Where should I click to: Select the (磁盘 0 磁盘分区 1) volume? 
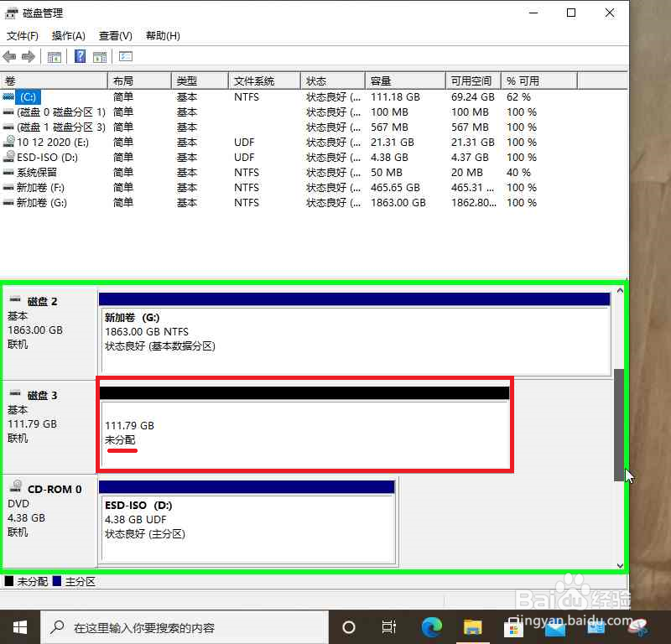click(x=60, y=112)
